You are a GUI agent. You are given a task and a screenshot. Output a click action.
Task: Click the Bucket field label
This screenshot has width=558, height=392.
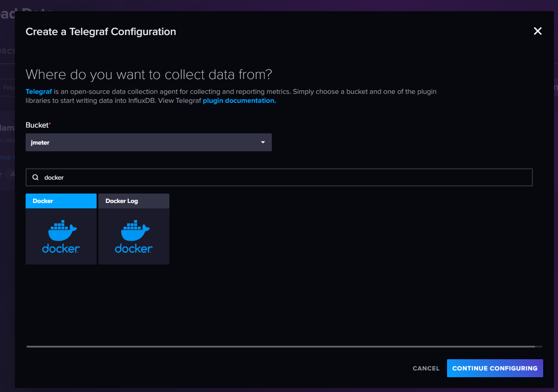[38, 125]
